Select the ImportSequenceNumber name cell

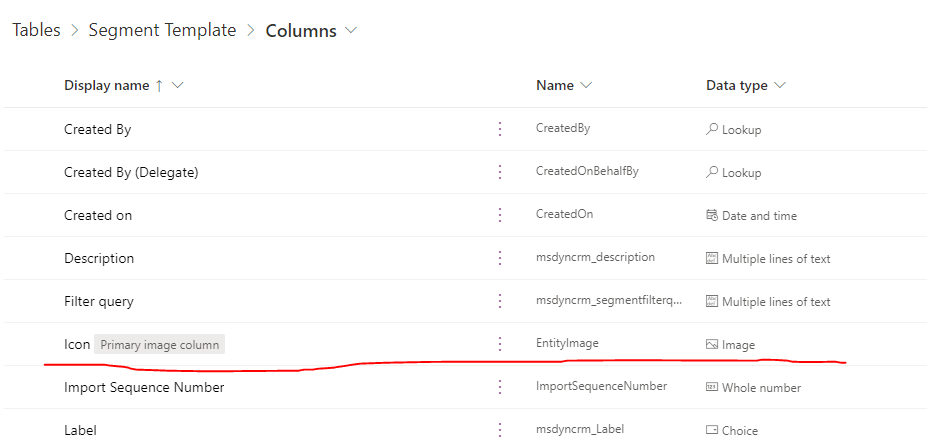click(601, 386)
